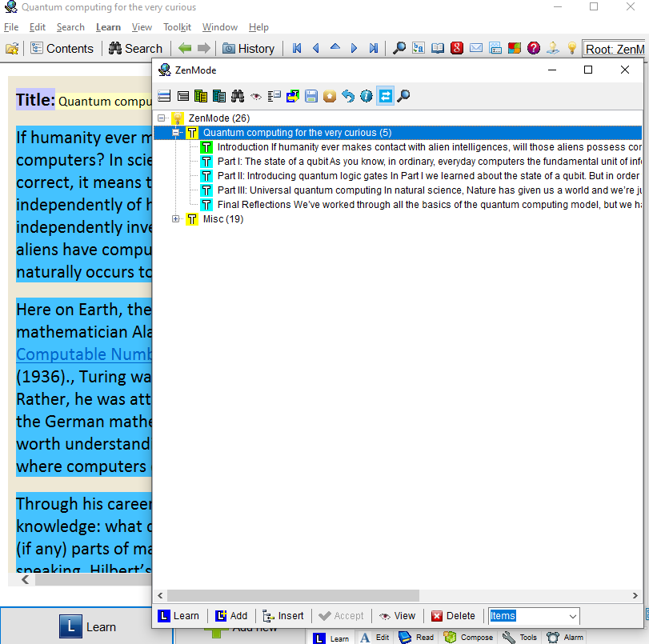This screenshot has height=644, width=649.
Task: Click the eye view icon in ZenMode toolbar
Action: [x=256, y=97]
